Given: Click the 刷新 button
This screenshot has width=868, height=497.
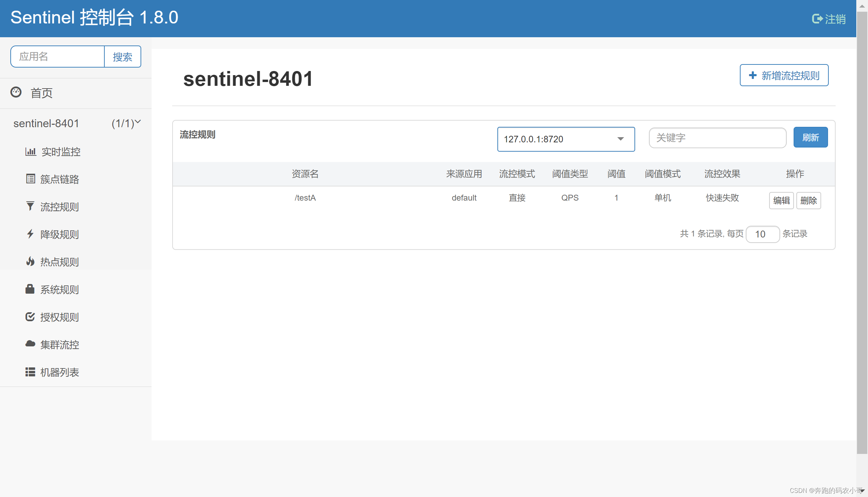Looking at the screenshot, I should tap(810, 138).
